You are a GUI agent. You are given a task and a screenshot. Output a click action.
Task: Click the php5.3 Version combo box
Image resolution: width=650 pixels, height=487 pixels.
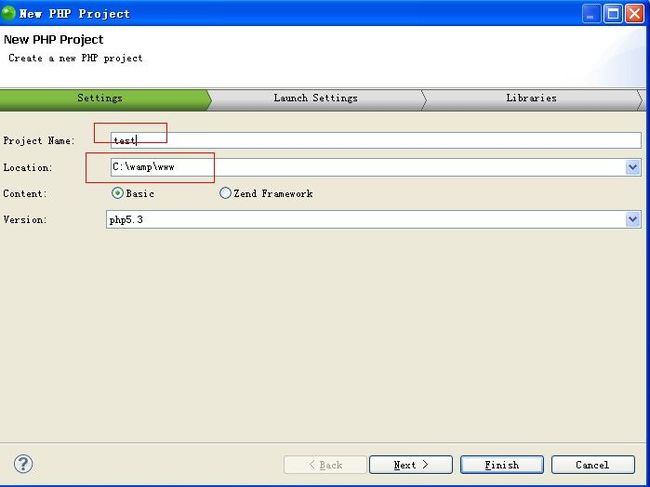click(374, 219)
